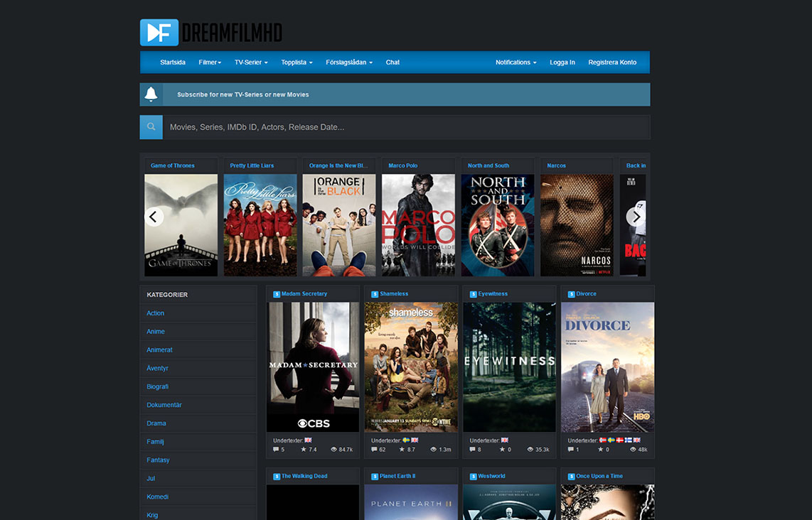Open the Filmer dropdown menu
812x520 pixels.
click(x=210, y=62)
